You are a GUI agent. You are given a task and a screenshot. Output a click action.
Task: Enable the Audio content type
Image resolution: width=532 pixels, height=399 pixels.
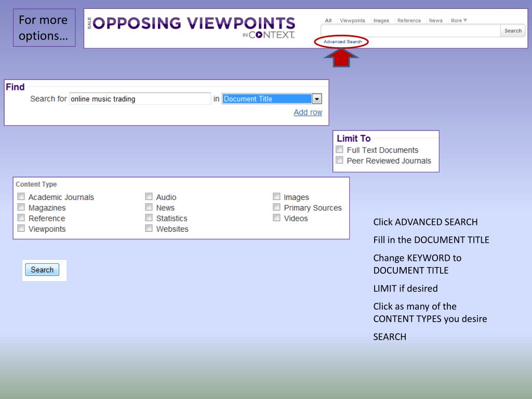[149, 196]
